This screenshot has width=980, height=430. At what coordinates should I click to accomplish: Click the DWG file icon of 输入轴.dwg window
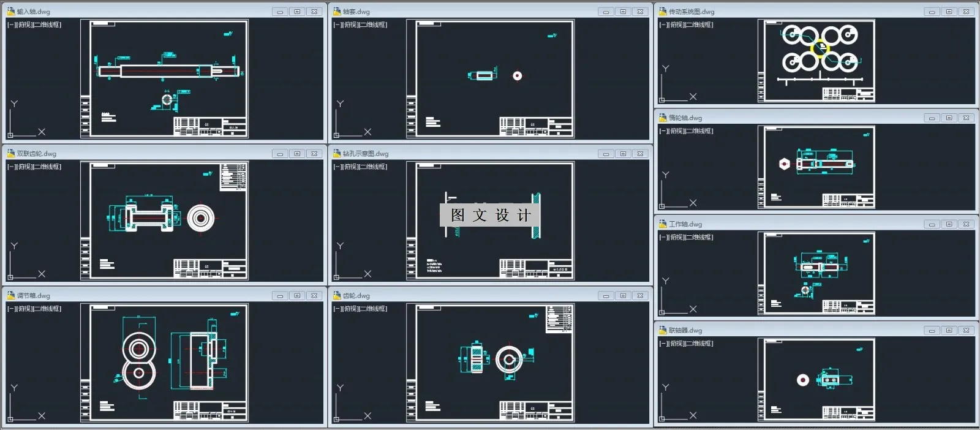[10, 12]
